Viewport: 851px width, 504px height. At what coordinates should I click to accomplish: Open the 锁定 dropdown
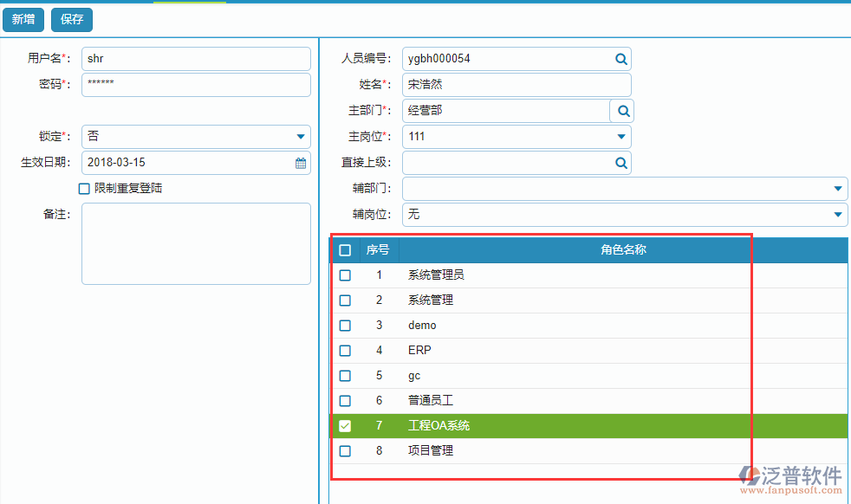301,137
